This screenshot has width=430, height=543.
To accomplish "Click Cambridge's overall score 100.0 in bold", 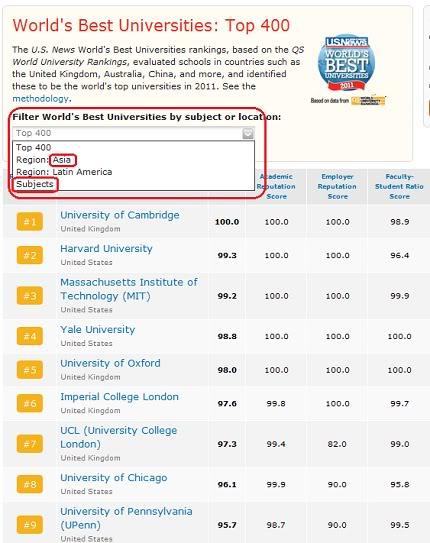I will [227, 222].
